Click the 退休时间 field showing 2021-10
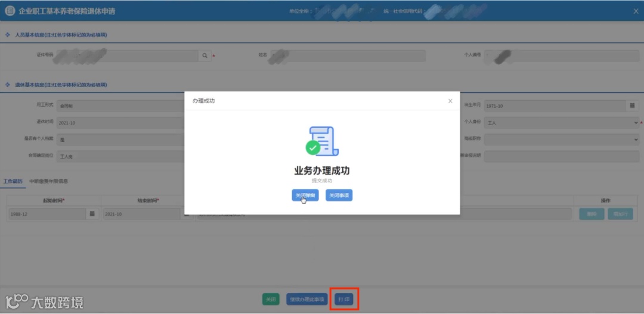 coord(120,123)
